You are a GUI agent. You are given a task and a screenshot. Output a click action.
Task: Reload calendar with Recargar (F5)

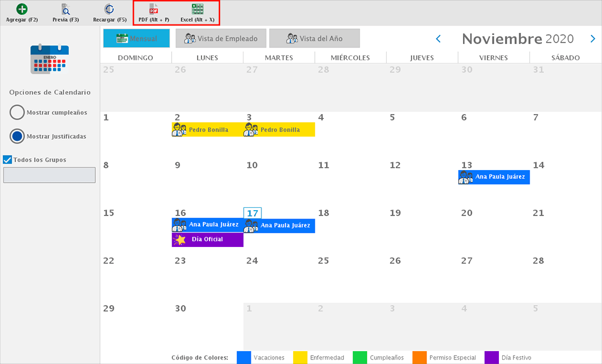109,9
